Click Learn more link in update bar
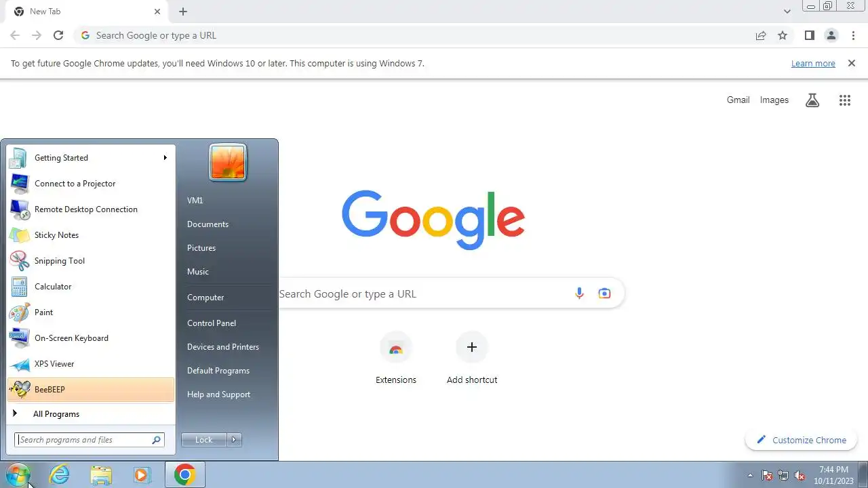The width and height of the screenshot is (868, 488). 813,64
